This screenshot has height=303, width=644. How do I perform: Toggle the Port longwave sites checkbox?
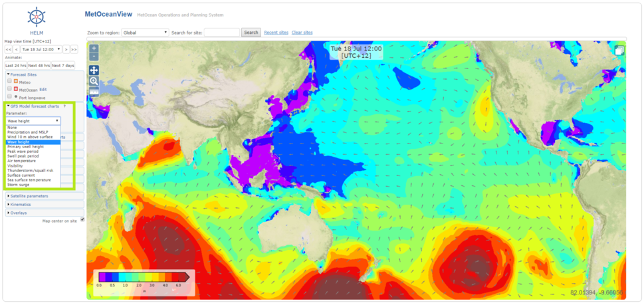9,96
